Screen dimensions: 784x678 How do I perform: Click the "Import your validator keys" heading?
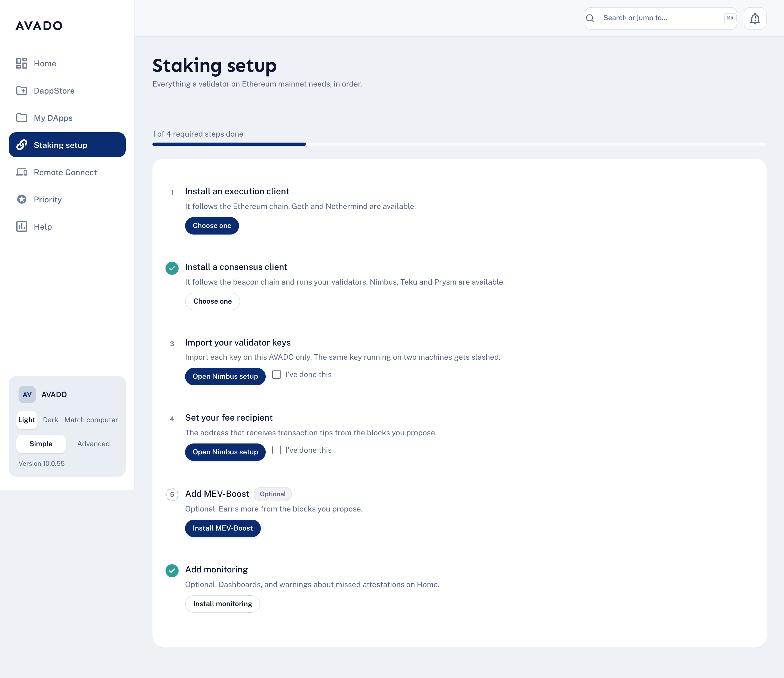(238, 343)
